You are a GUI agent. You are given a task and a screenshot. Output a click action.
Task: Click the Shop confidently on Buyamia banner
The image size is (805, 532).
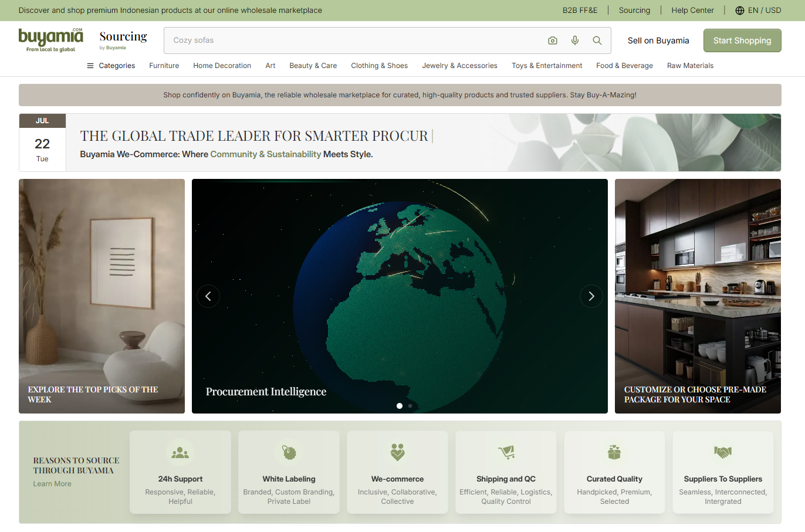tap(400, 95)
